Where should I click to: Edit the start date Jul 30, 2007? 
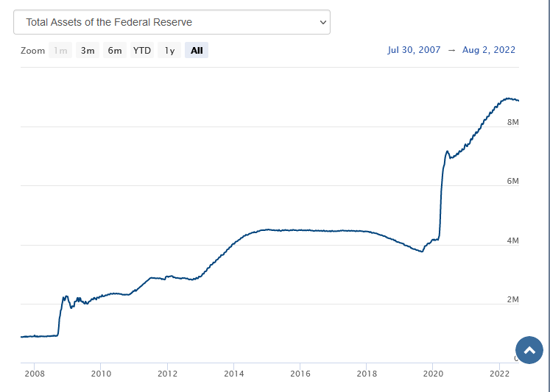coord(414,50)
